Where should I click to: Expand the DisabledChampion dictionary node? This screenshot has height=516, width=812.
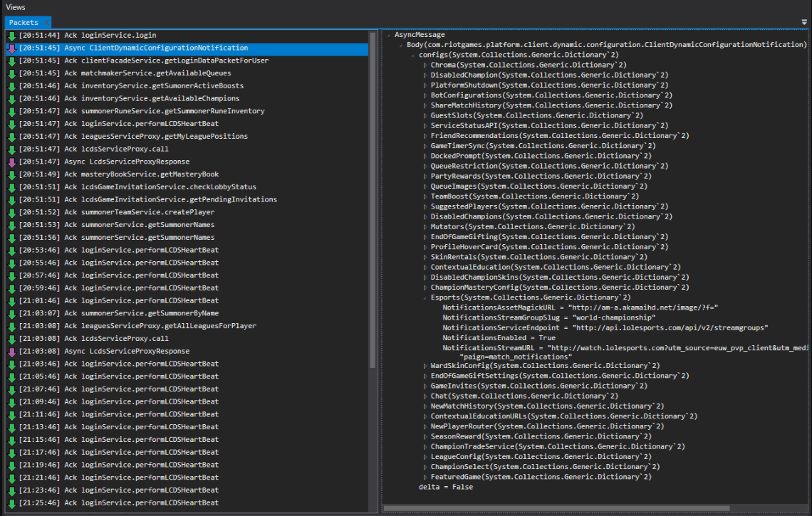pos(425,75)
